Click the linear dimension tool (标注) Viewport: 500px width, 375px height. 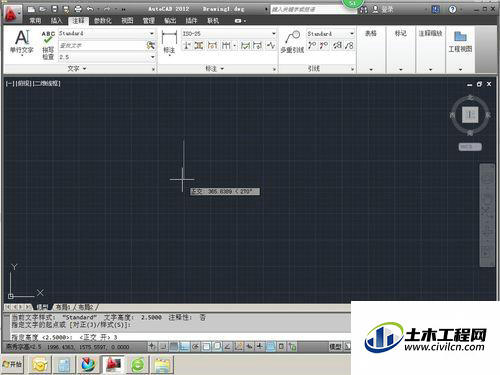[169, 42]
